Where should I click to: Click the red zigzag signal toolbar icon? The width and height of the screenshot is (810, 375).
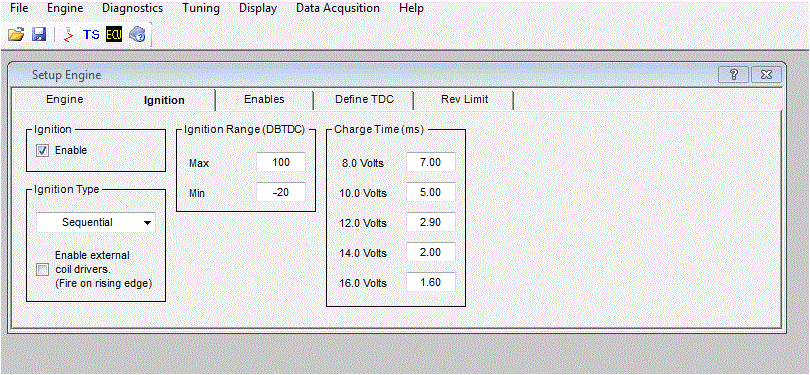click(x=69, y=35)
